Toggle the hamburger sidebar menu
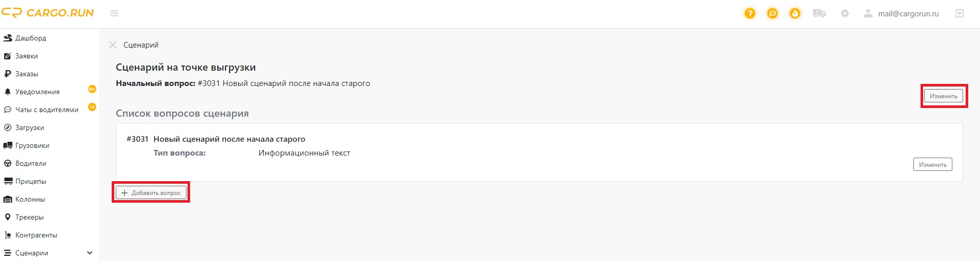This screenshot has width=980, height=261. point(114,13)
